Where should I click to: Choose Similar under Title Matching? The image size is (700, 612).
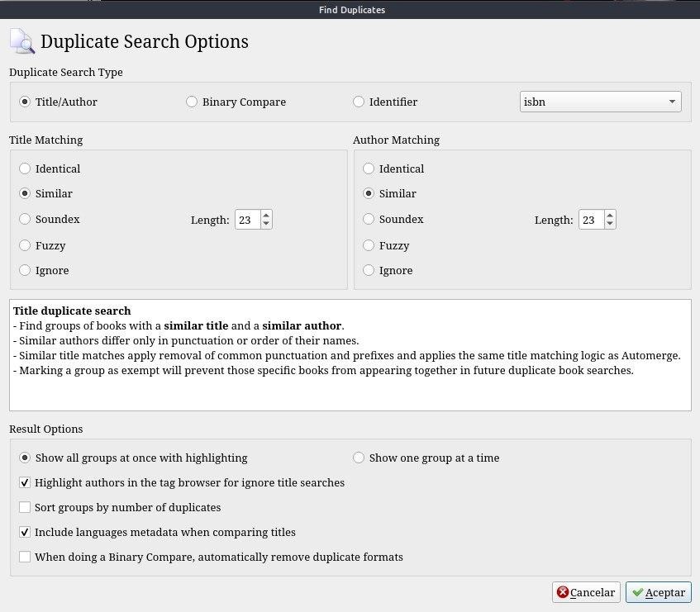coord(45,193)
